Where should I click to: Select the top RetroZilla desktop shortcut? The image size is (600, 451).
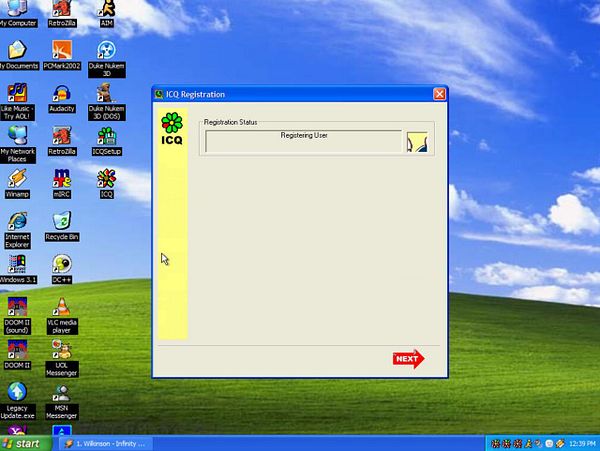(x=62, y=14)
